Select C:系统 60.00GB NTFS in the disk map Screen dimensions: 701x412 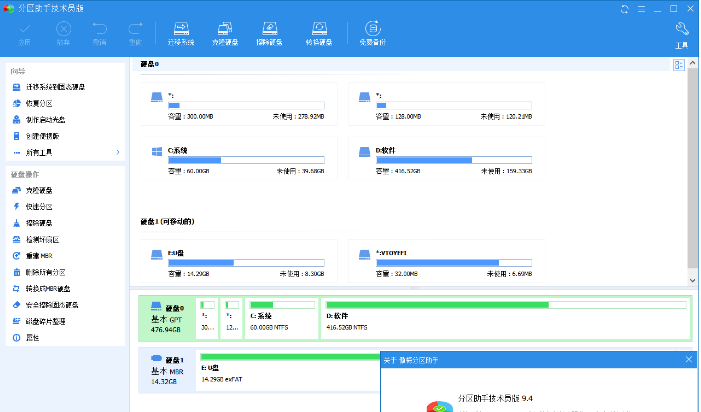(282, 318)
